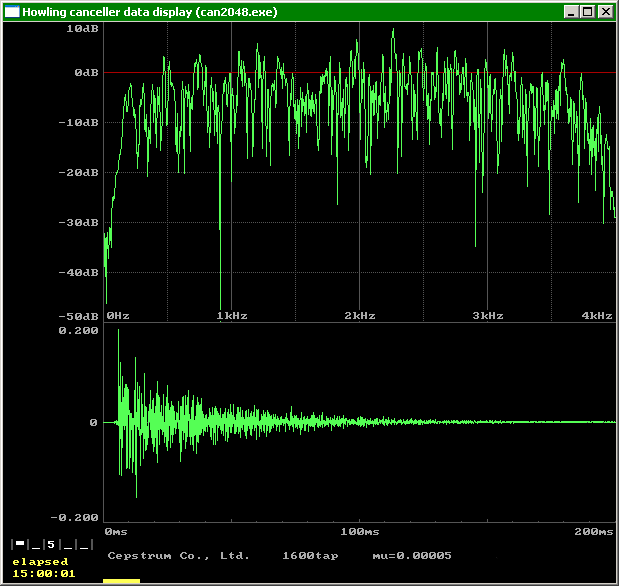Click the 3kHz frequency axis label
The width and height of the screenshot is (619, 586).
[488, 315]
